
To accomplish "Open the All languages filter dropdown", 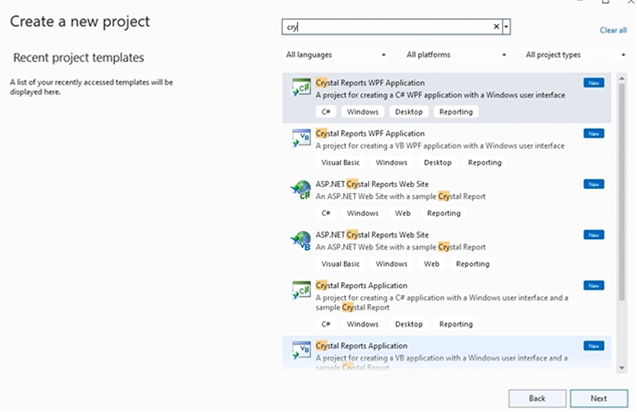I will pyautogui.click(x=336, y=55).
